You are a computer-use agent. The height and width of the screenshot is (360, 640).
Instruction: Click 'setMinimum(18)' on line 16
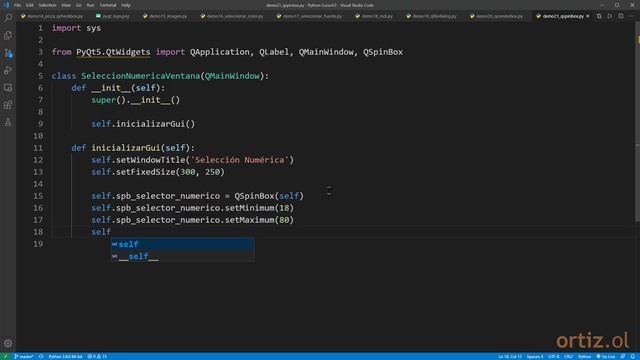point(259,208)
